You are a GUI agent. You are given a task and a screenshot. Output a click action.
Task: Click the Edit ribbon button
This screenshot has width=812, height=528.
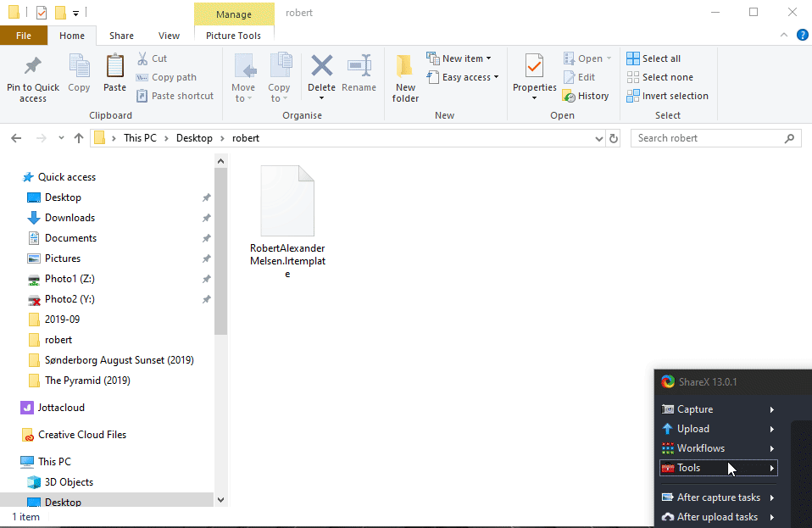coord(580,77)
